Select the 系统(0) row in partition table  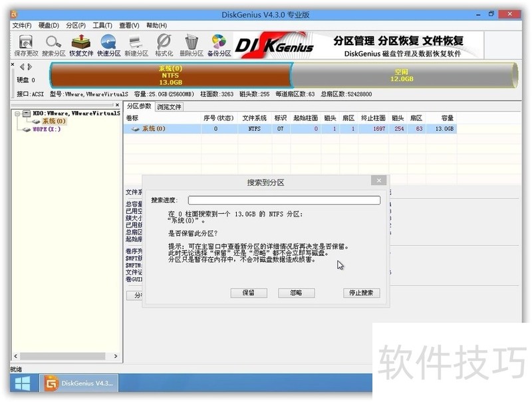click(290, 129)
